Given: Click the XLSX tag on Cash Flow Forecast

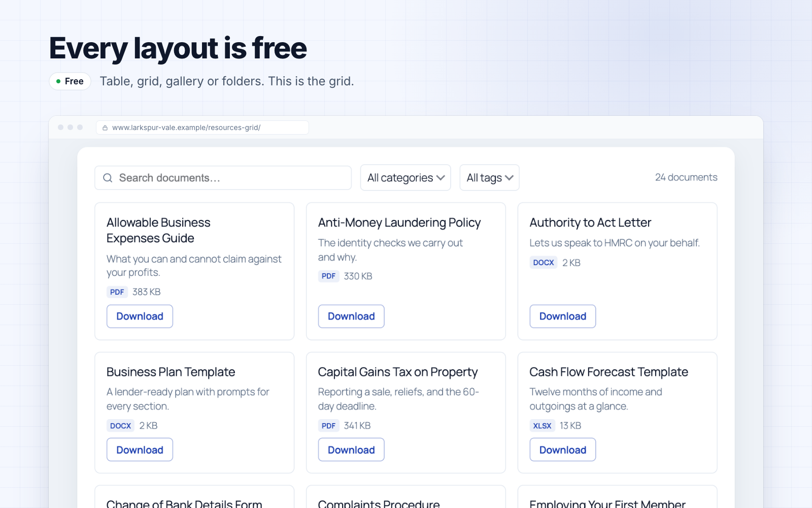Looking at the screenshot, I should (542, 426).
